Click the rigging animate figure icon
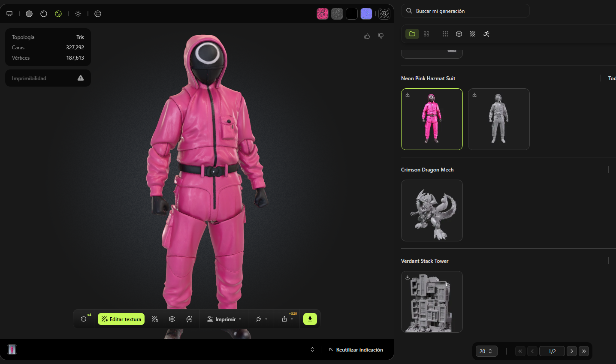This screenshot has width=616, height=364. [x=189, y=319]
